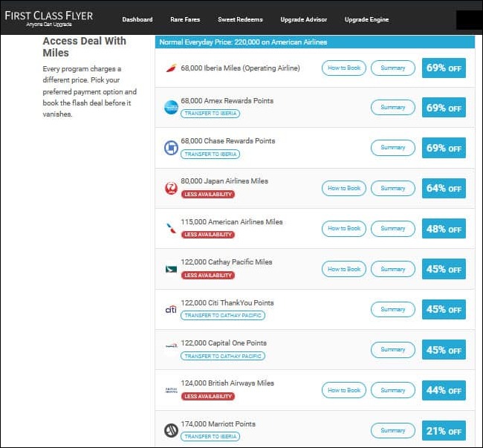Click How to Book for Japan Airlines

coord(344,189)
